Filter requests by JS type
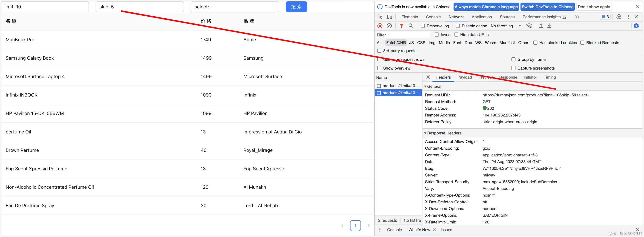The image size is (644, 237). [411, 43]
